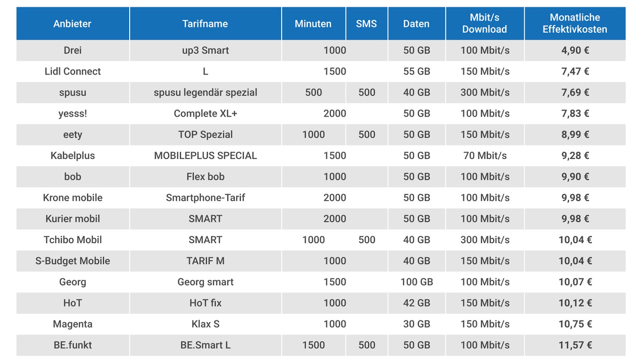Viewport: 644px width, 362px height.
Task: Select the Magenta provider cell
Action: 73,325
